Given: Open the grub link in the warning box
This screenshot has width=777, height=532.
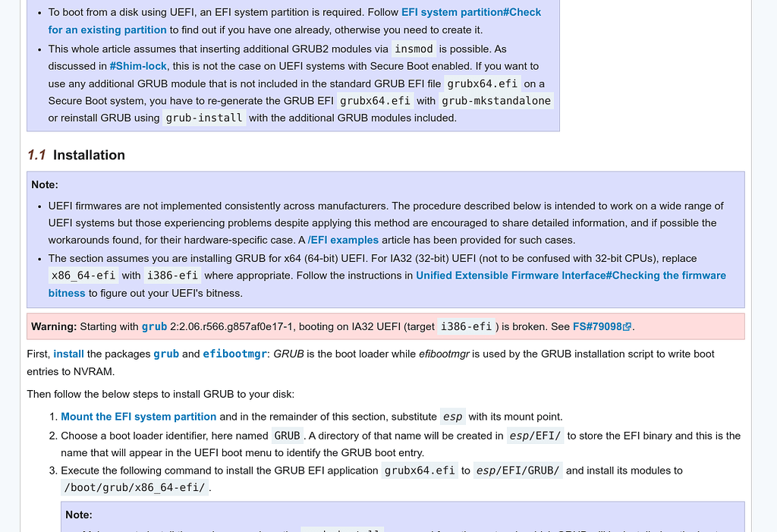Looking at the screenshot, I should pyautogui.click(x=154, y=326).
